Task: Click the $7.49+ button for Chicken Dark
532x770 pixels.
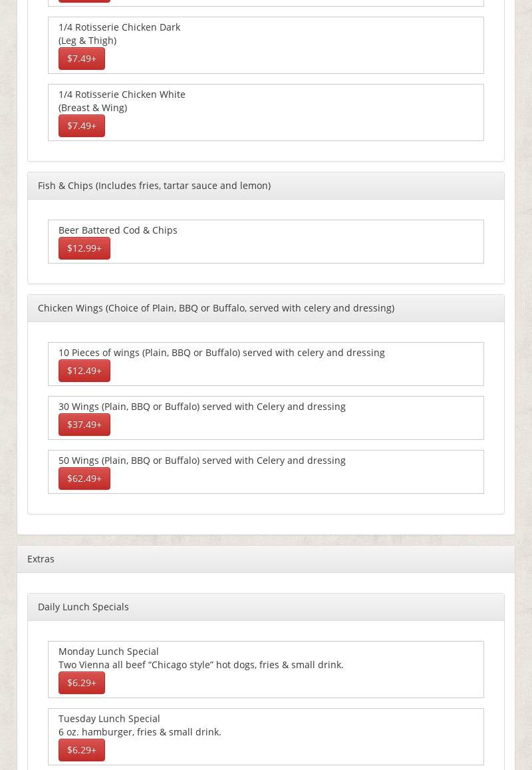Action: click(81, 59)
